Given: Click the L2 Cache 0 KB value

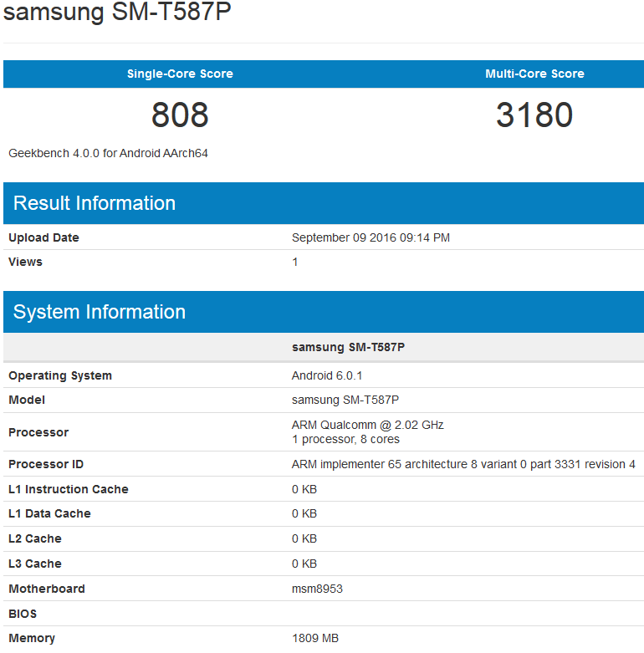Looking at the screenshot, I should pos(304,538).
